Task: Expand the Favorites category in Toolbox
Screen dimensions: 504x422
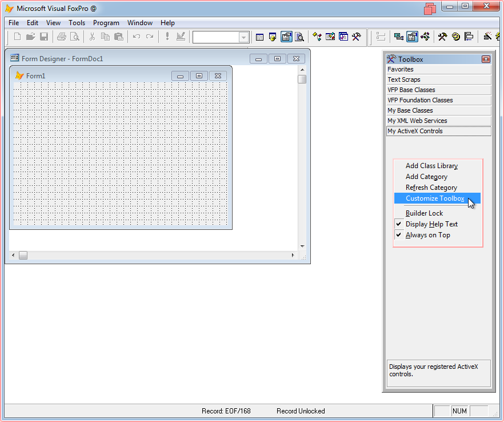Action: (x=439, y=70)
